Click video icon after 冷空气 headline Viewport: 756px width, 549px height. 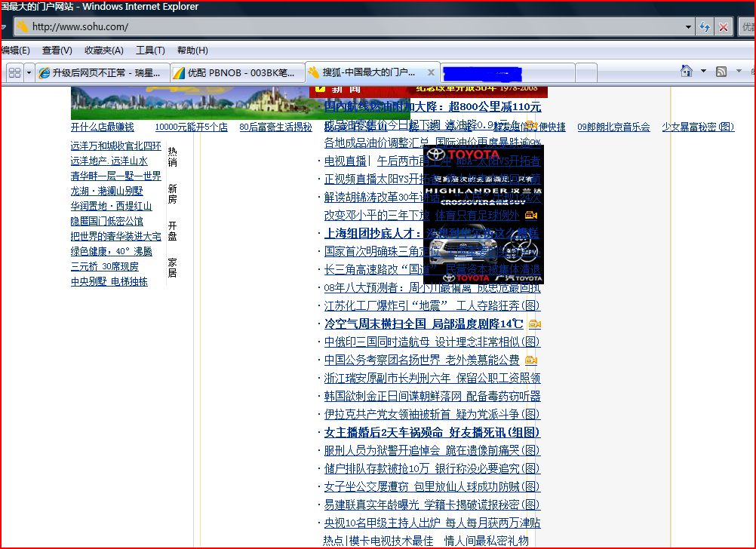tap(534, 324)
